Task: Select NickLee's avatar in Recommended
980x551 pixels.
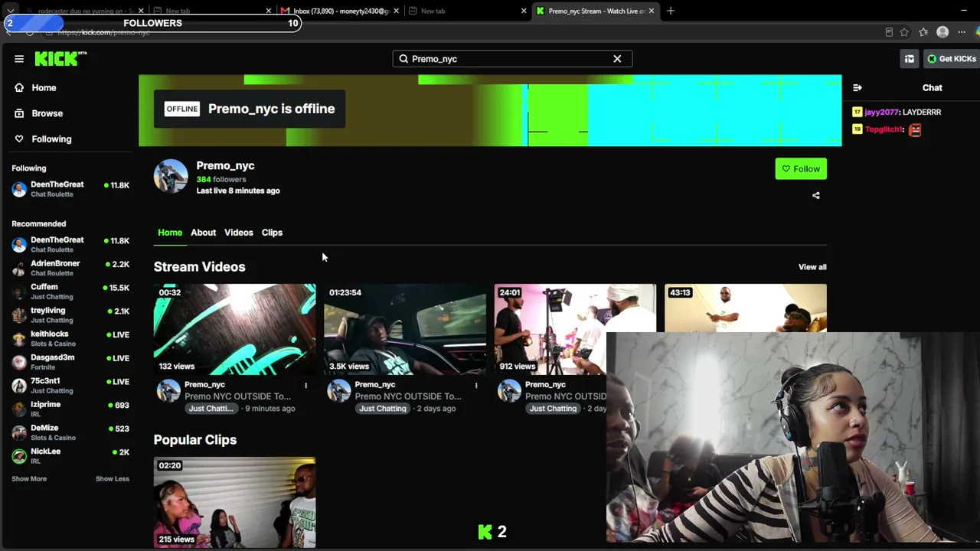Action: [19, 456]
